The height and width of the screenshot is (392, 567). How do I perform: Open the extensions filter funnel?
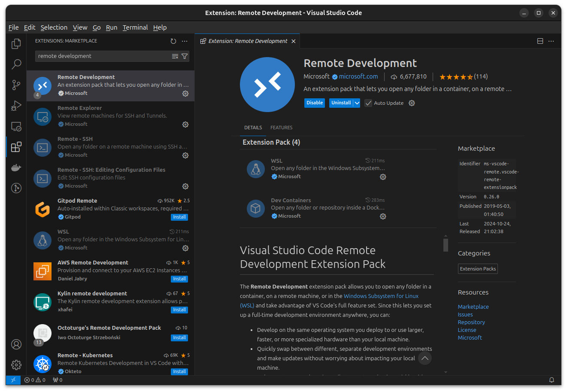click(185, 56)
